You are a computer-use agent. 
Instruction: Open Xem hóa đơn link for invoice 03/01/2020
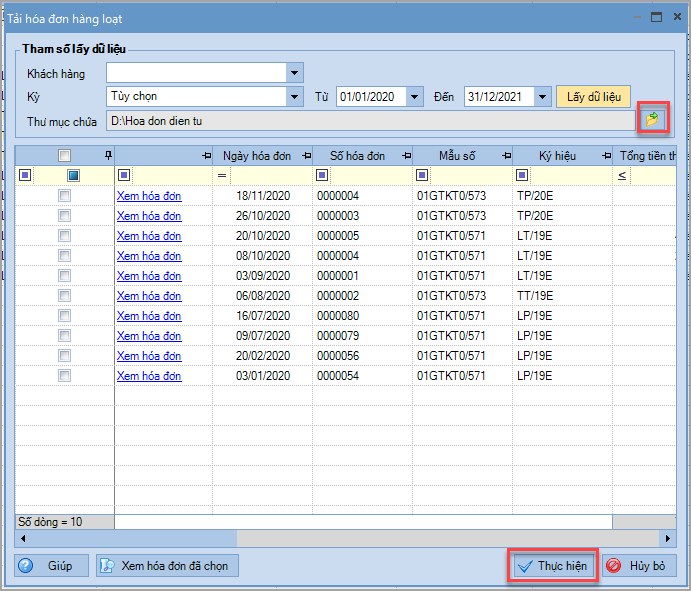(149, 376)
